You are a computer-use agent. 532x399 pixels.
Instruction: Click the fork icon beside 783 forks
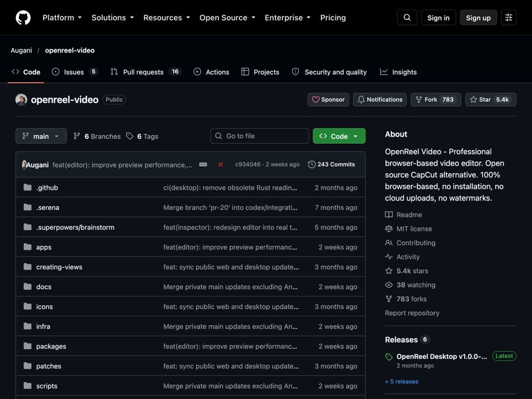pyautogui.click(x=389, y=299)
